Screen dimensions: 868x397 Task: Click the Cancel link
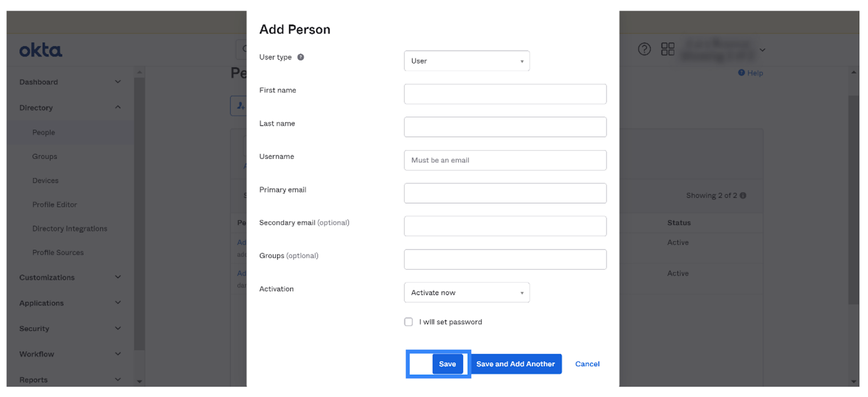[588, 364]
